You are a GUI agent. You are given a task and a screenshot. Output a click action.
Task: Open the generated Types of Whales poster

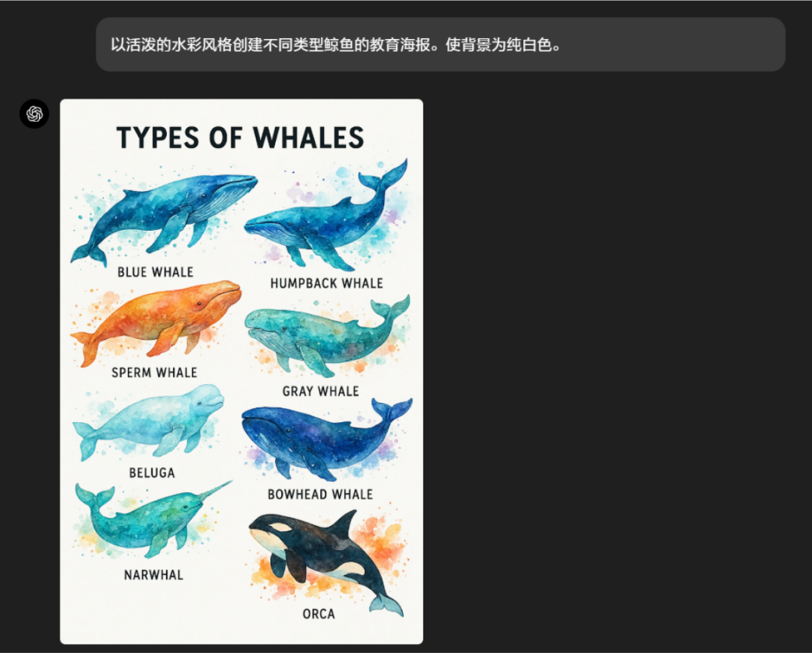coord(241,371)
